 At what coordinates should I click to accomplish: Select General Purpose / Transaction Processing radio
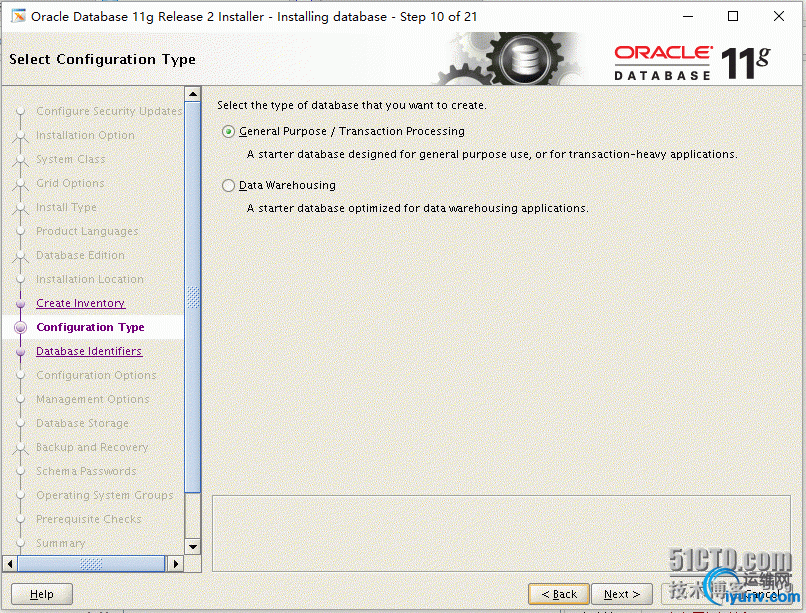click(228, 132)
